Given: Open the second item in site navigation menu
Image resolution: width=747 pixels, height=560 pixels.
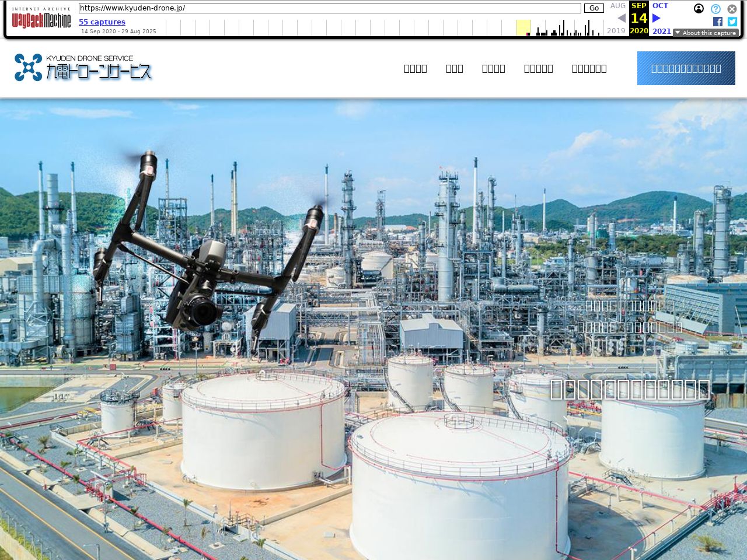Looking at the screenshot, I should point(454,68).
